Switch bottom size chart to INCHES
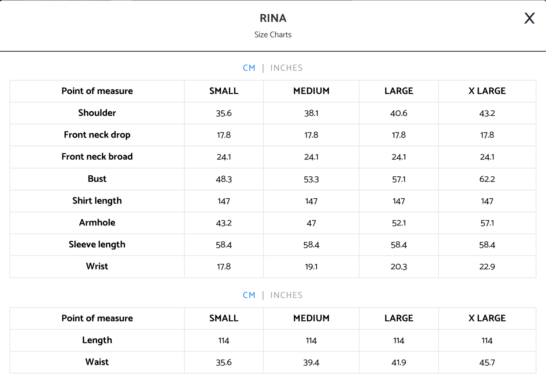 (x=286, y=295)
